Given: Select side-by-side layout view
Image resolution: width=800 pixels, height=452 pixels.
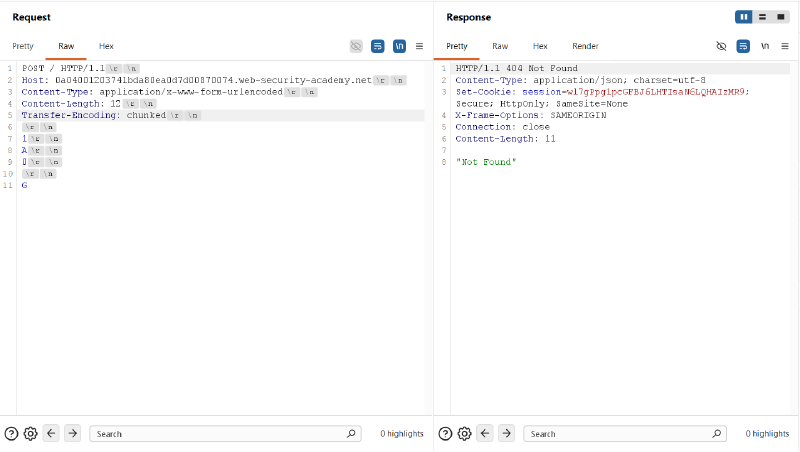Looking at the screenshot, I should [x=744, y=17].
